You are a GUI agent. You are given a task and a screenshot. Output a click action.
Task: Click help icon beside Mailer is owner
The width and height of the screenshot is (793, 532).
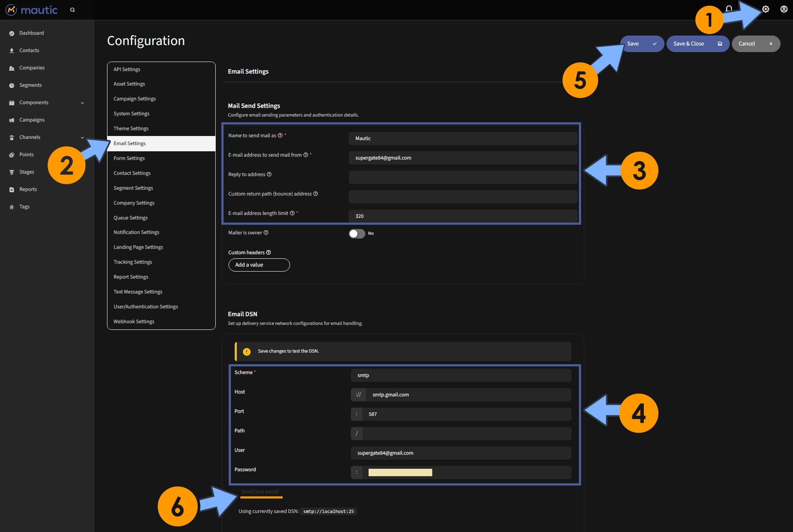[266, 233]
